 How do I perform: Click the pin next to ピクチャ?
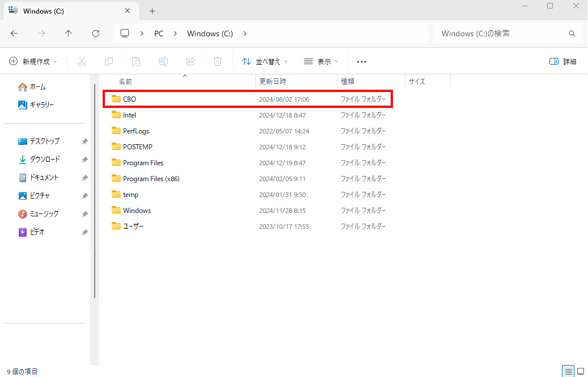(x=84, y=196)
